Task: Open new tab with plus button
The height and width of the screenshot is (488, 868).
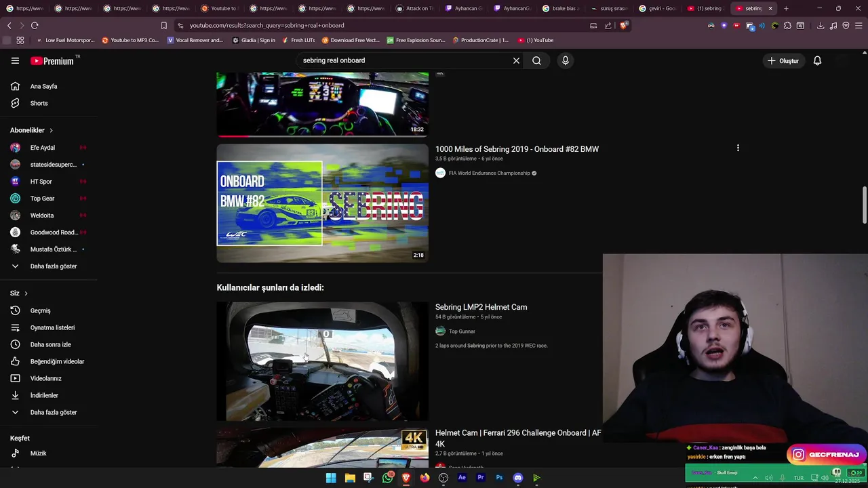Action: click(x=786, y=8)
